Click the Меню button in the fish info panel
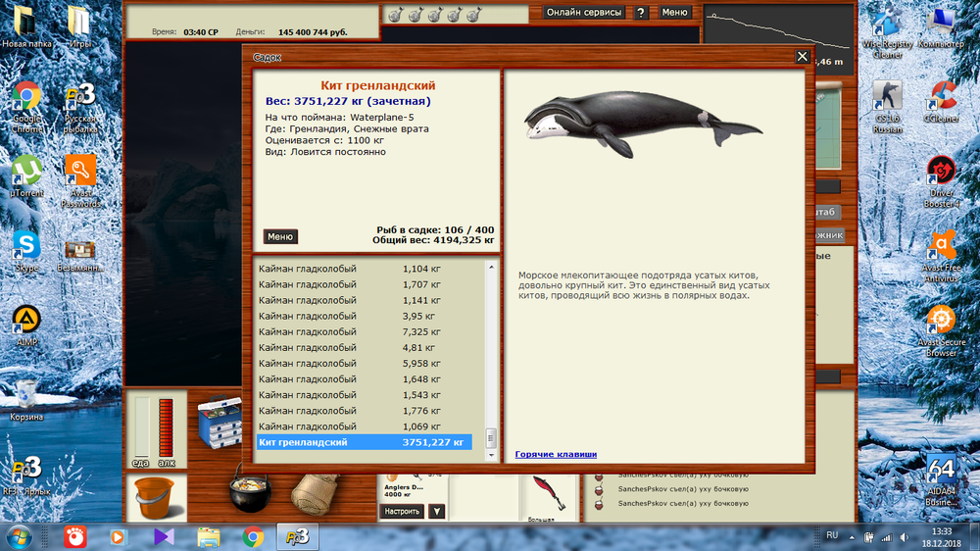This screenshot has width=980, height=551. (x=280, y=236)
